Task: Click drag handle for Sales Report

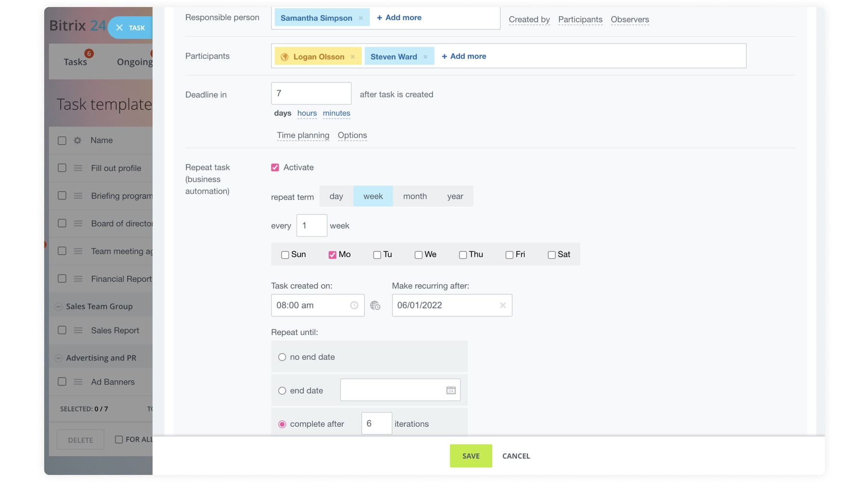Action: [78, 331]
